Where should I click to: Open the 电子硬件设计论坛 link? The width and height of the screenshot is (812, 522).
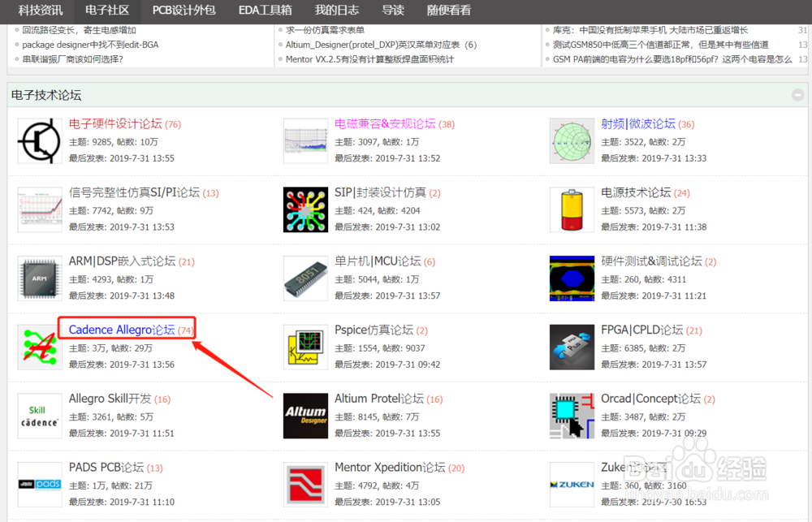tap(115, 123)
